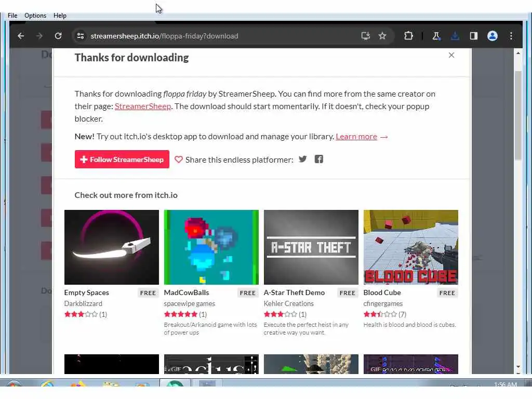The image size is (532, 399).
Task: Click the browser forward arrow
Action: [39, 36]
